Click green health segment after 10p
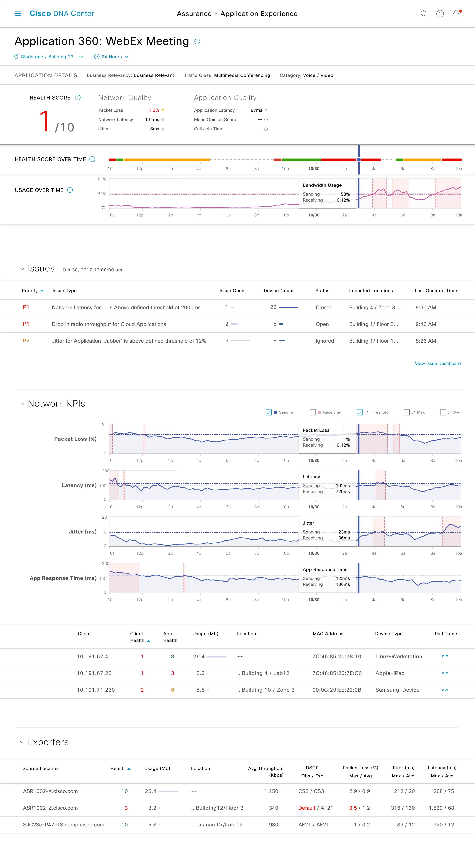 pyautogui.click(x=301, y=159)
